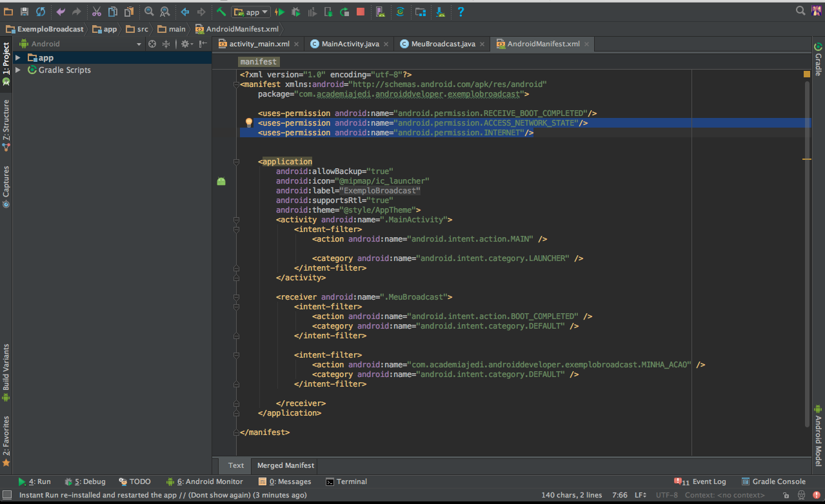The width and height of the screenshot is (825, 504).
Task: Toggle the read-only lock icon in status bar
Action: [x=786, y=496]
